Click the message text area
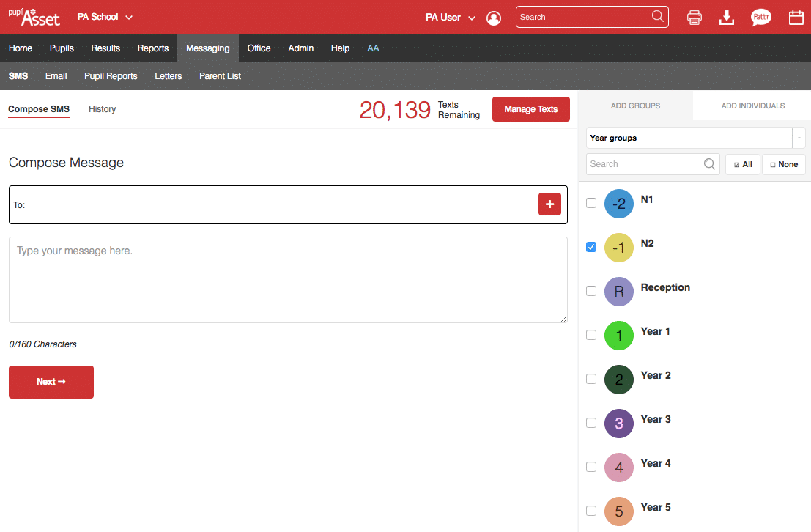The height and width of the screenshot is (532, 811). pos(288,279)
